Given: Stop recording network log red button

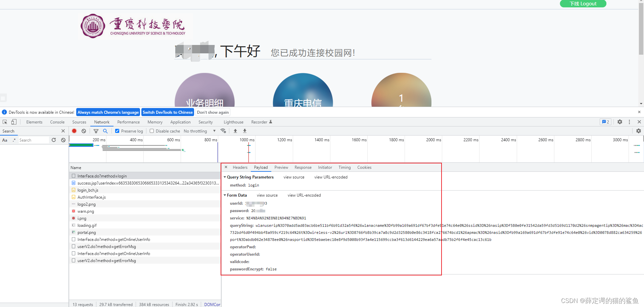Looking at the screenshot, I should pos(74,131).
